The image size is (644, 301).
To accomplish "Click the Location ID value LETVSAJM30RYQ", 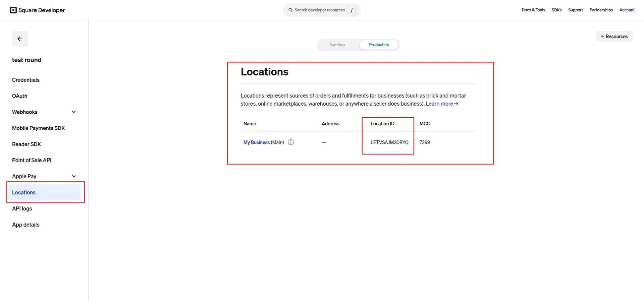I will tap(389, 142).
